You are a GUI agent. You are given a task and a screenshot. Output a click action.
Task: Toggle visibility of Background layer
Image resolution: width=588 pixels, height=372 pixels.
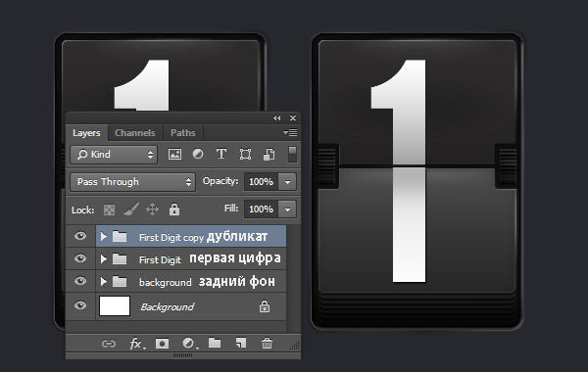click(x=80, y=305)
